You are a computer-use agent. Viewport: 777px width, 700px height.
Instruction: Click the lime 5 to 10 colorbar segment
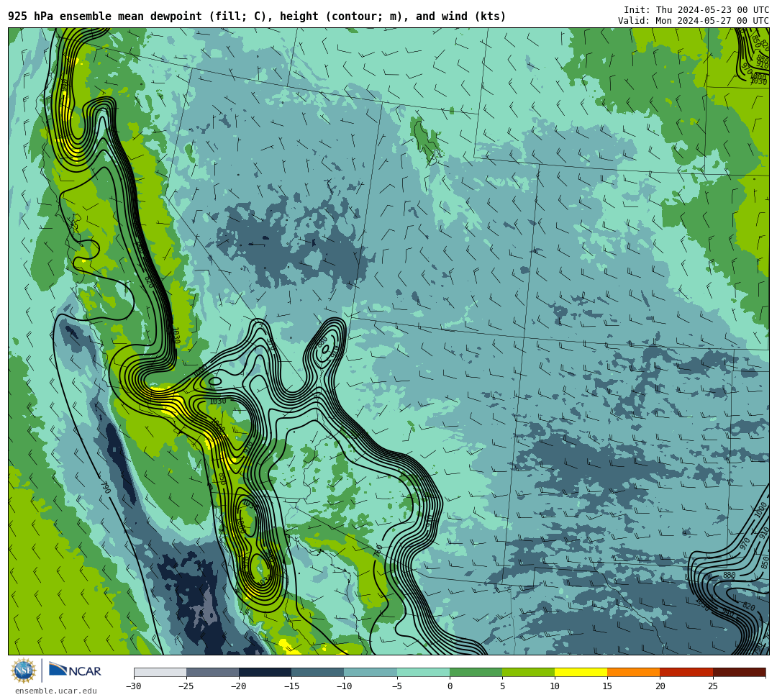pos(528,672)
